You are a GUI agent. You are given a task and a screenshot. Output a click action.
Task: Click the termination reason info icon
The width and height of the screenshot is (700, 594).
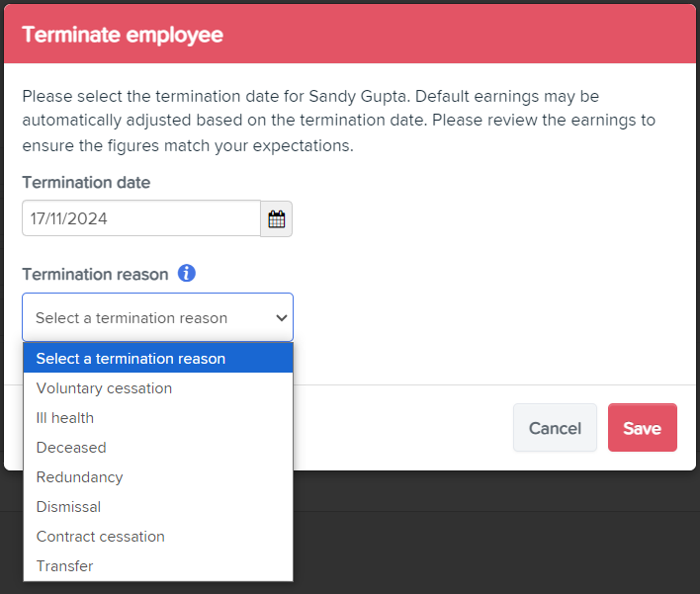click(x=187, y=273)
